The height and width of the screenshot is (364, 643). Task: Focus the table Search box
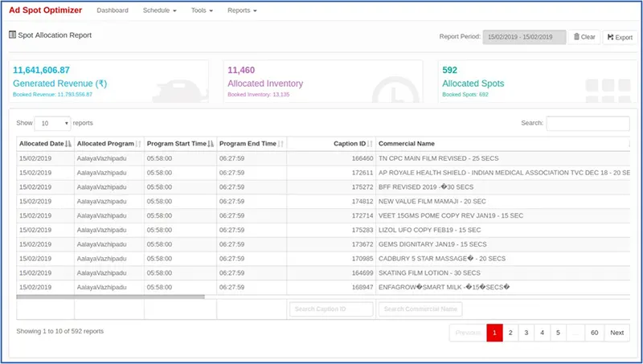[588, 124]
